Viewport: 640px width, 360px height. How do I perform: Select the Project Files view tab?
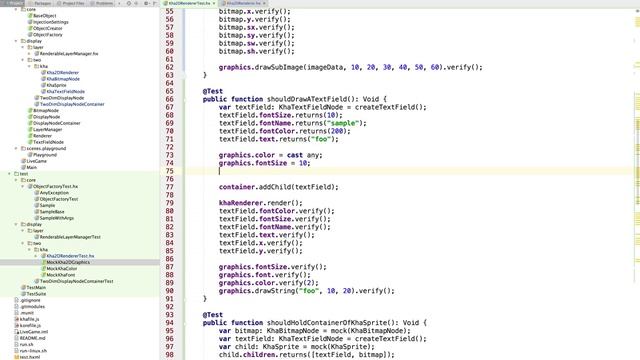(x=71, y=3)
